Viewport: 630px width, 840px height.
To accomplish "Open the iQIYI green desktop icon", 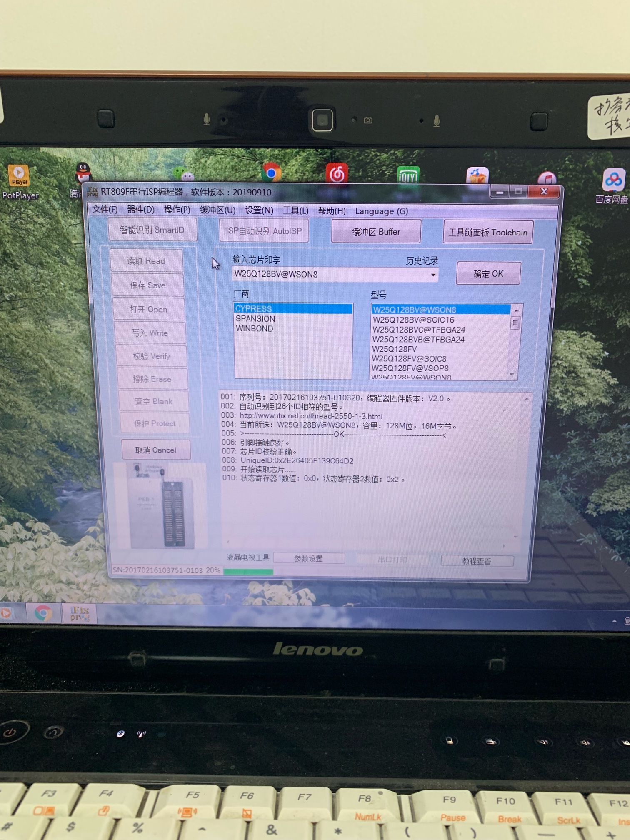I will point(408,175).
